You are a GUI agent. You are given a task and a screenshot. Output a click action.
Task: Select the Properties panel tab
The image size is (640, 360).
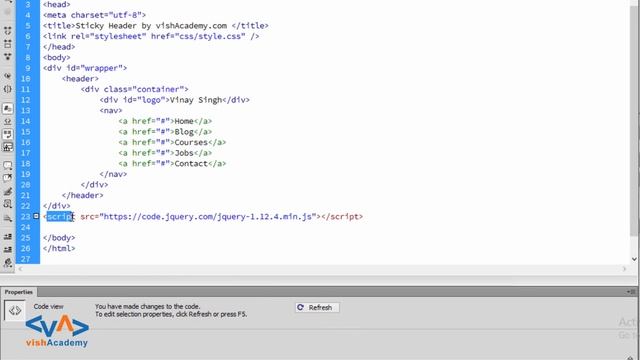tap(19, 292)
